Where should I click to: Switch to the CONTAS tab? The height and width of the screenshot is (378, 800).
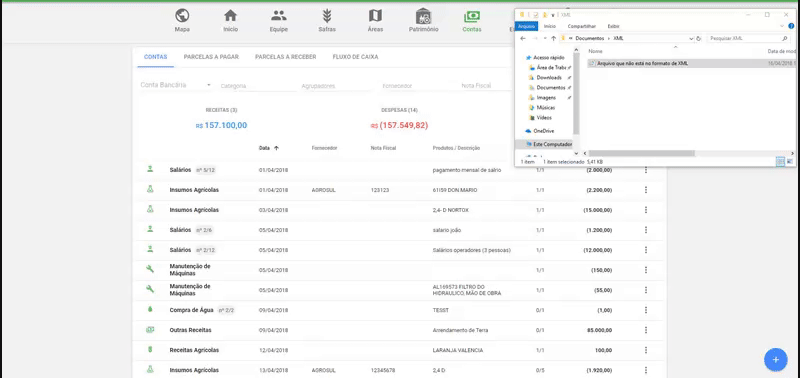[156, 57]
